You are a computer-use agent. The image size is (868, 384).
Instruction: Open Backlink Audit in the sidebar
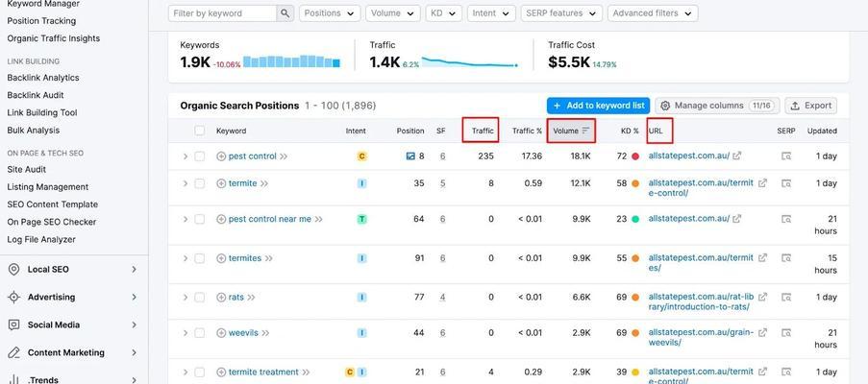tap(36, 95)
